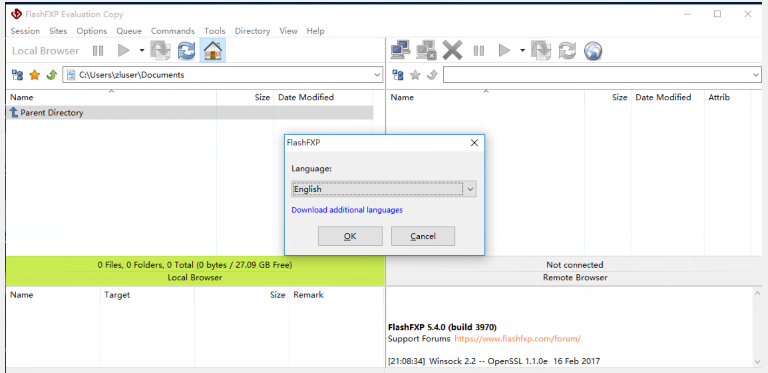Open the Session menu
768x373 pixels.
(25, 31)
